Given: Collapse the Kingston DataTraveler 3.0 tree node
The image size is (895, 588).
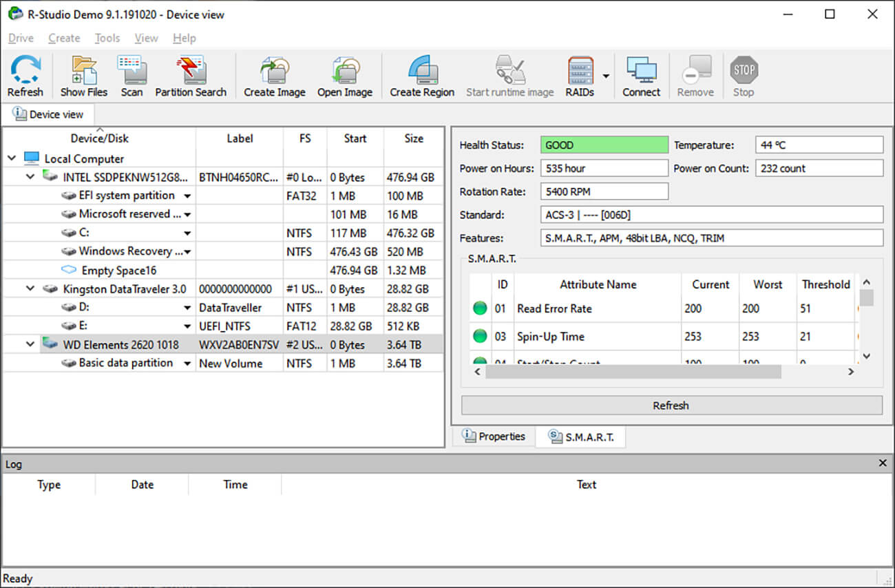Looking at the screenshot, I should tap(30, 288).
